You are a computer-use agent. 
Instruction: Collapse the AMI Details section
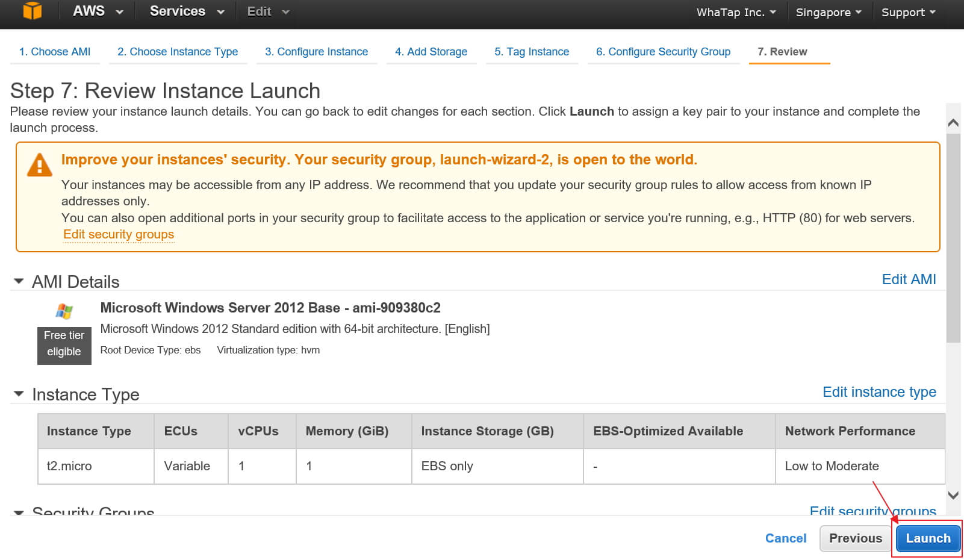(x=19, y=281)
